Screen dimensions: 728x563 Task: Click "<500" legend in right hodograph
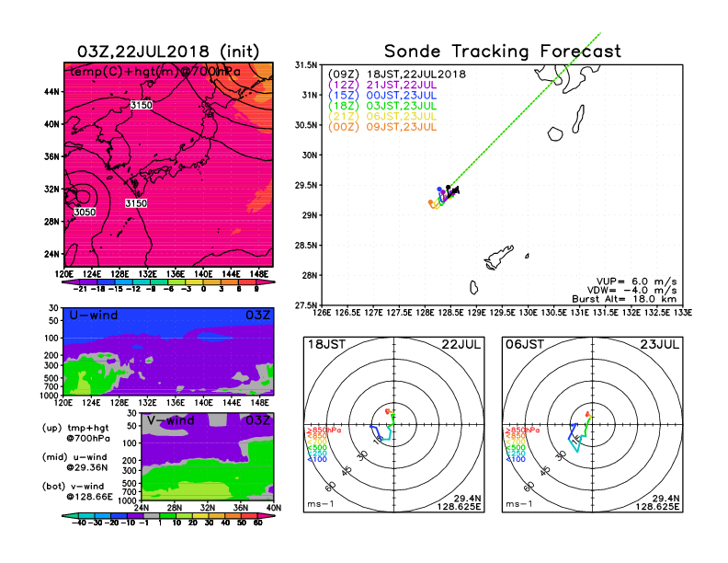click(x=516, y=448)
